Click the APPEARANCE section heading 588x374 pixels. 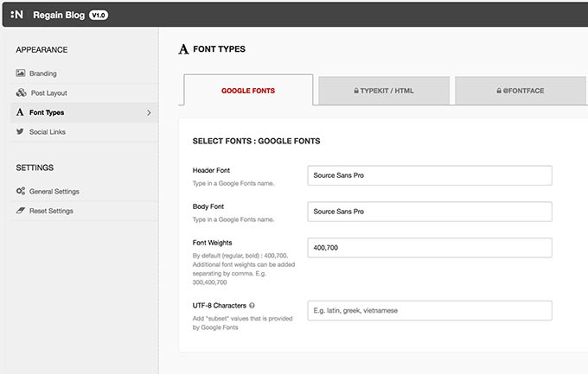42,50
